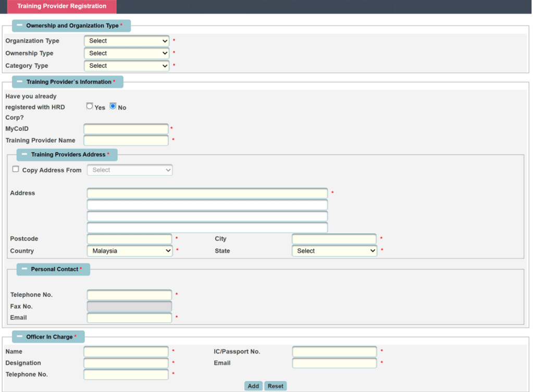Open State dropdown
The width and height of the screenshot is (533, 392).
tap(334, 251)
